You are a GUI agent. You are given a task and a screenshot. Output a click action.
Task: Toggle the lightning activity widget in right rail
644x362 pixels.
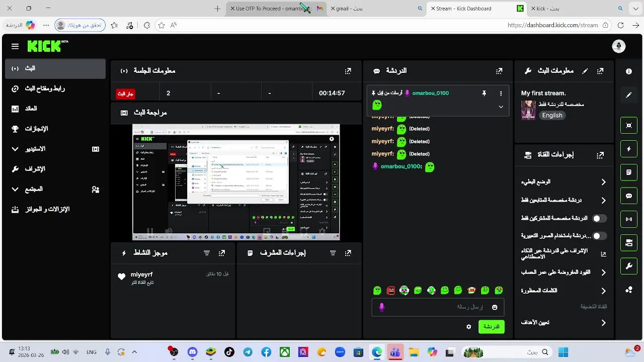click(x=629, y=149)
